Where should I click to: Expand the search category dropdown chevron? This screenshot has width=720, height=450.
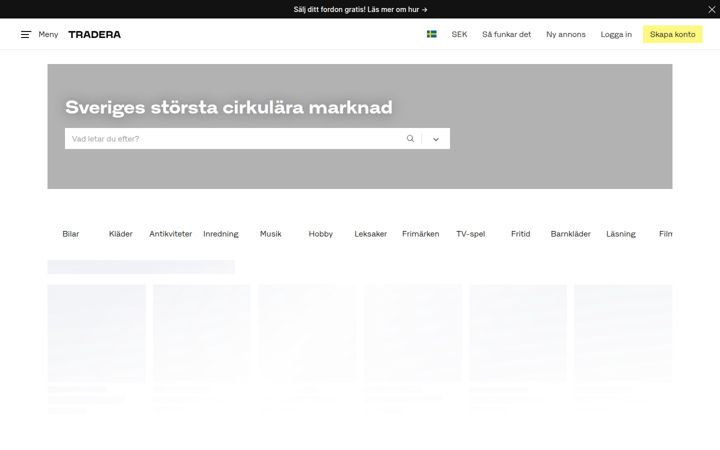pyautogui.click(x=436, y=139)
